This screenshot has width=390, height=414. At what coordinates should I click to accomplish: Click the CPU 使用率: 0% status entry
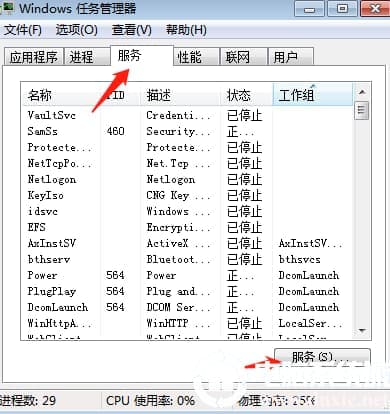(150, 400)
